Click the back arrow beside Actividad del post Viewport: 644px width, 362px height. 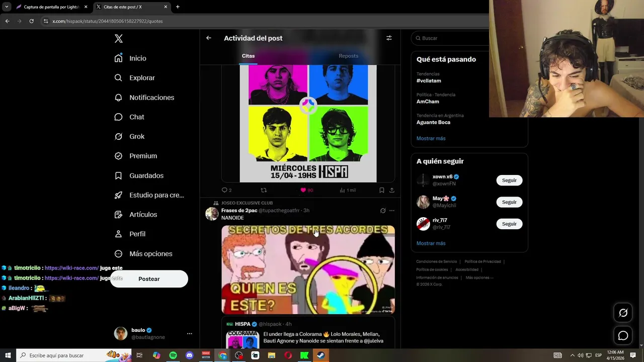point(208,38)
